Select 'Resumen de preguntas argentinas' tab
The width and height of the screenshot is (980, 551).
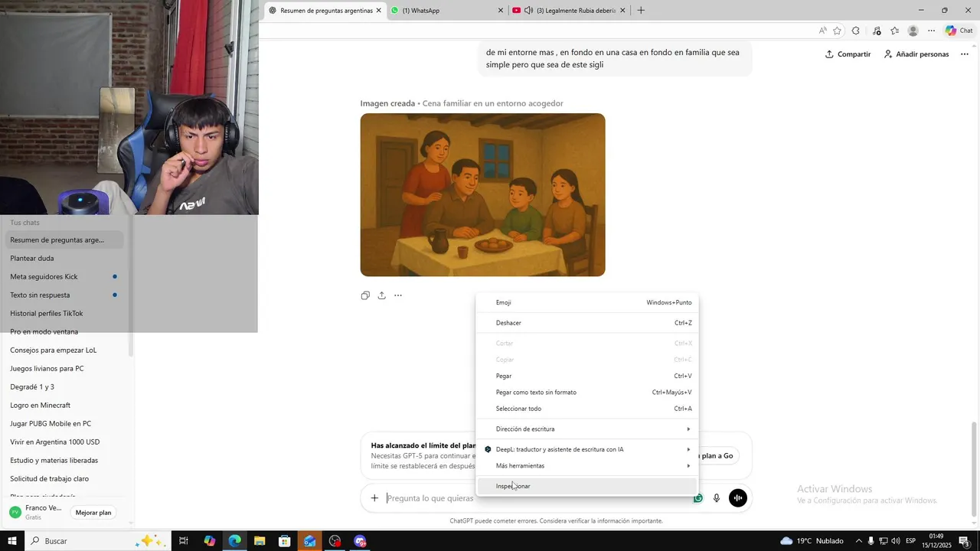325,11
